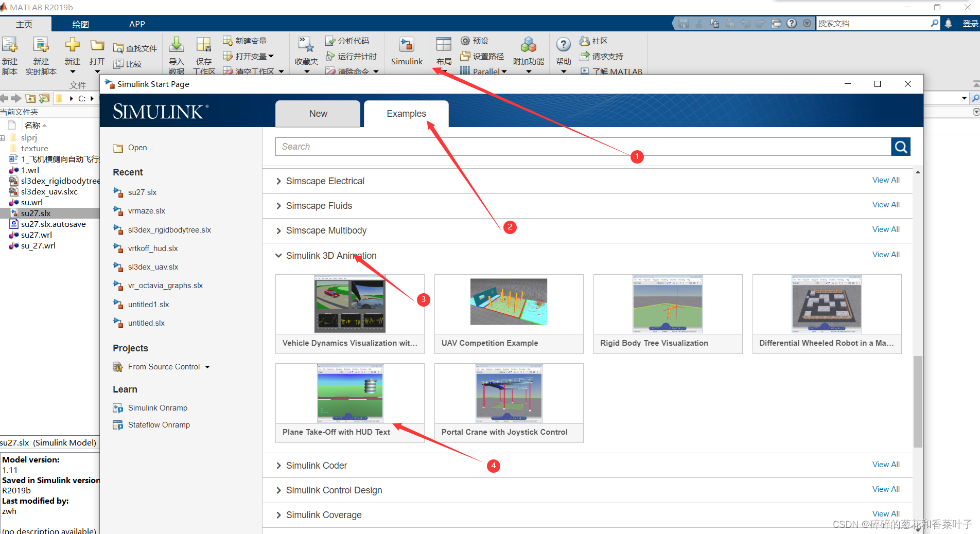Click the 保存工作区 icon
This screenshot has width=980, height=534.
point(204,45)
